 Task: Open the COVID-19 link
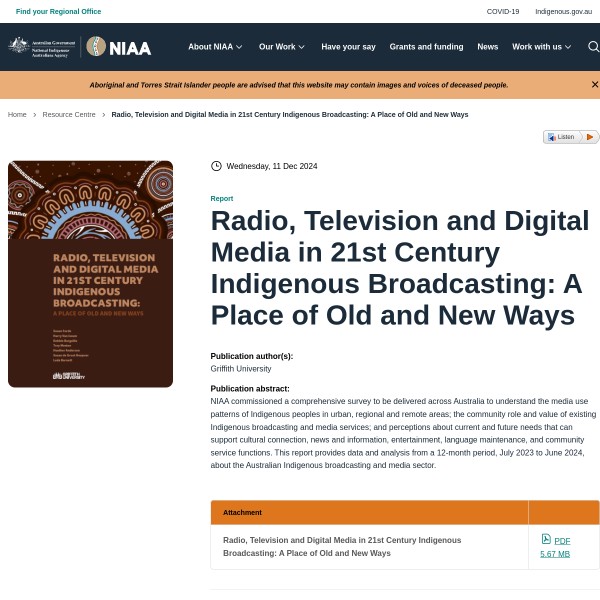[x=503, y=11]
